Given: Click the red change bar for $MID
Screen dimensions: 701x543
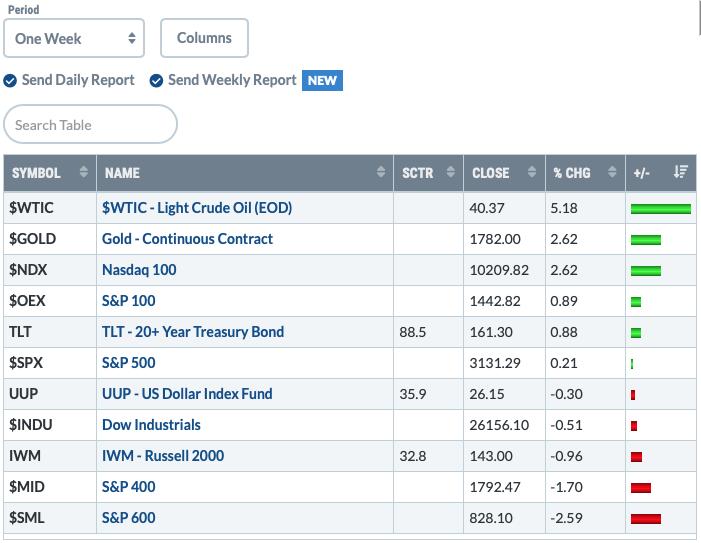Looking at the screenshot, I should [x=641, y=488].
